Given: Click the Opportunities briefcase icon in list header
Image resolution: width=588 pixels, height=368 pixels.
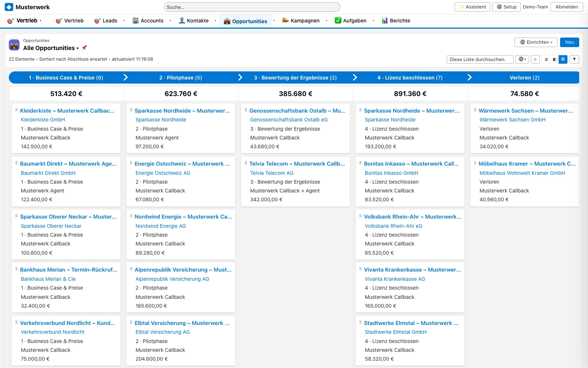Looking at the screenshot, I should (14, 45).
